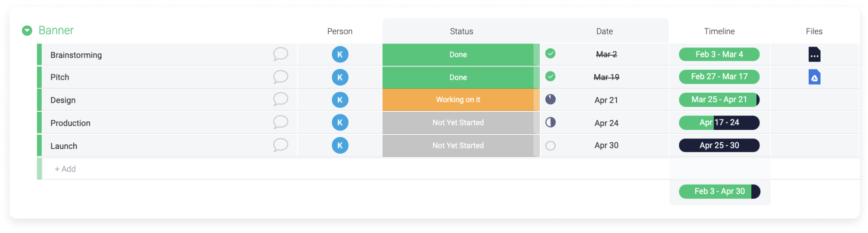This screenshot has height=233, width=868.
Task: Open the Launch row comment bubble
Action: tap(280, 145)
